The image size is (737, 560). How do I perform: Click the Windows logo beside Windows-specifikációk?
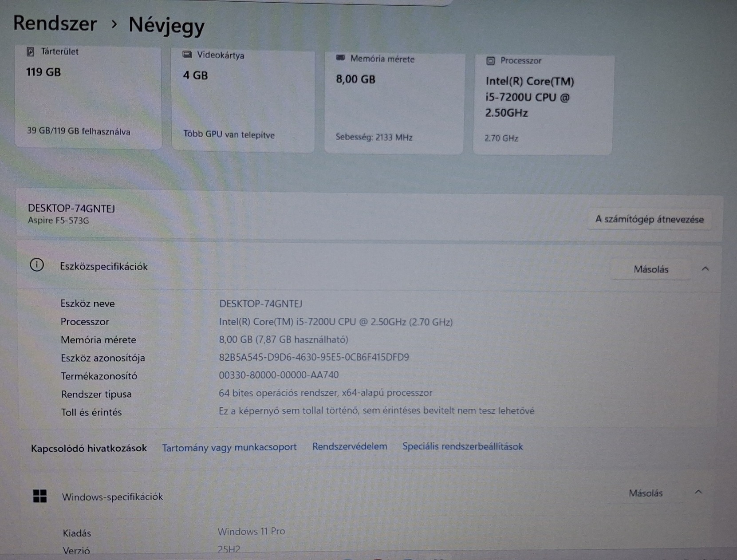pyautogui.click(x=40, y=496)
